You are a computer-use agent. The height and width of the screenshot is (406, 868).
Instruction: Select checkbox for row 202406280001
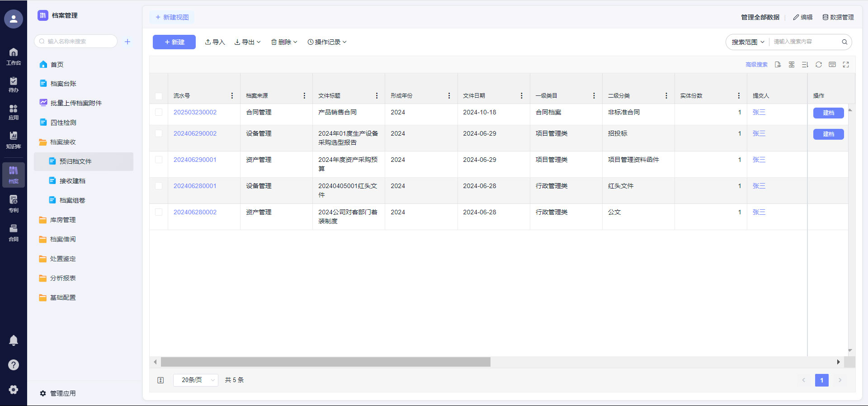click(159, 186)
